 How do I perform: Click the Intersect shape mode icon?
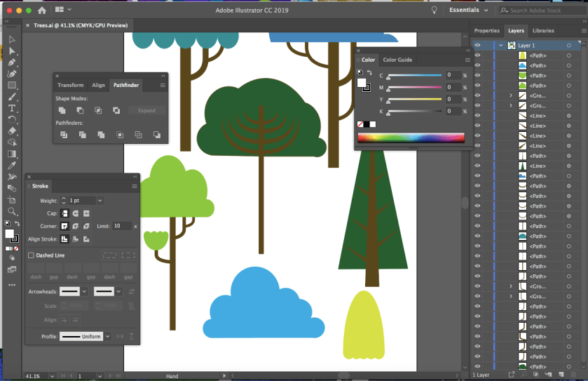coord(98,110)
